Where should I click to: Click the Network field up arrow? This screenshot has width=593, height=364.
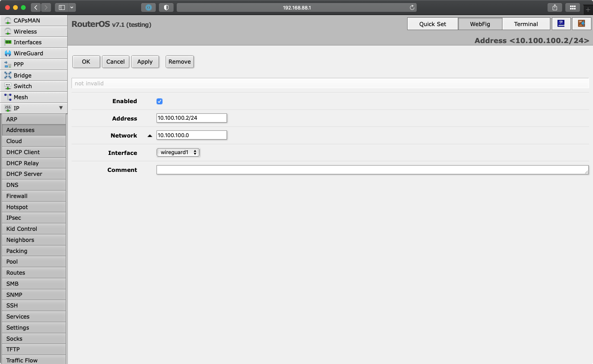(150, 135)
